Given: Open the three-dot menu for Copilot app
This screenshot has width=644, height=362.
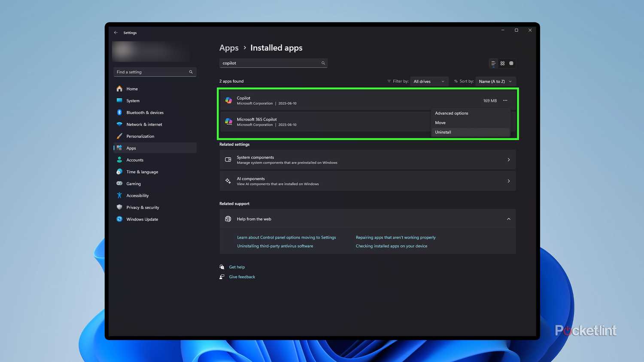Looking at the screenshot, I should pyautogui.click(x=505, y=100).
